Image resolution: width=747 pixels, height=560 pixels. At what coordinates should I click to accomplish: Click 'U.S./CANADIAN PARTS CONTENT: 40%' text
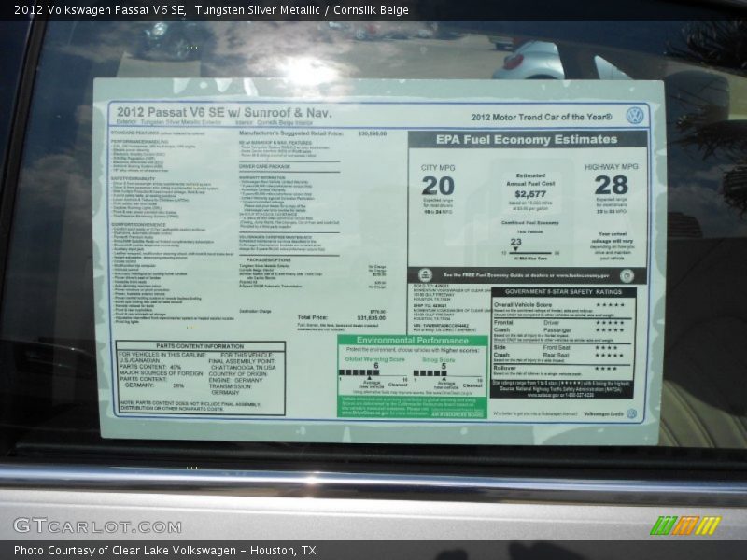click(x=150, y=364)
